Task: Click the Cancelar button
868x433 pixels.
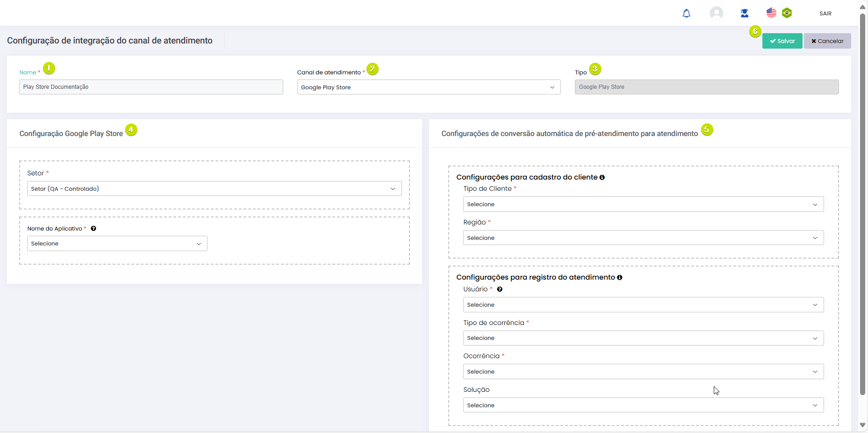Action: tap(827, 41)
